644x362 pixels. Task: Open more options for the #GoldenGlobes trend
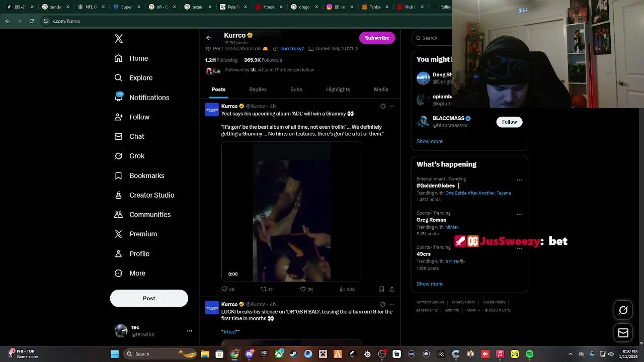pos(519,180)
